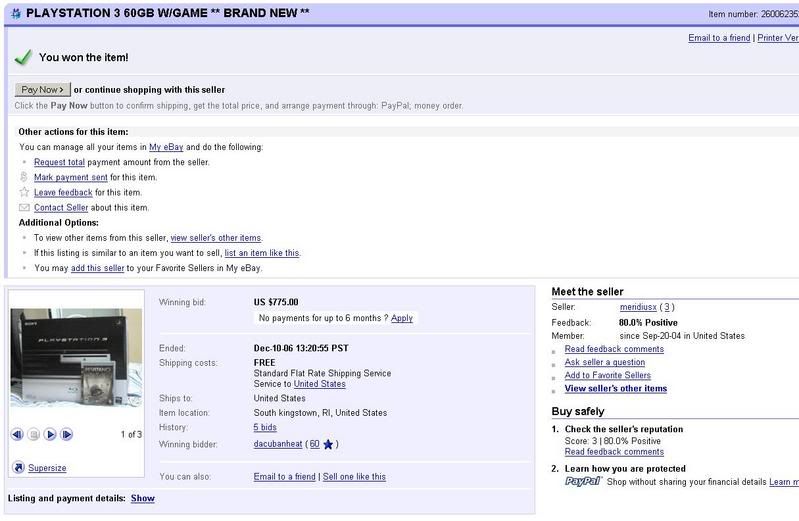
Task: Read feedback comments under Meet the seller
Action: [x=614, y=349]
